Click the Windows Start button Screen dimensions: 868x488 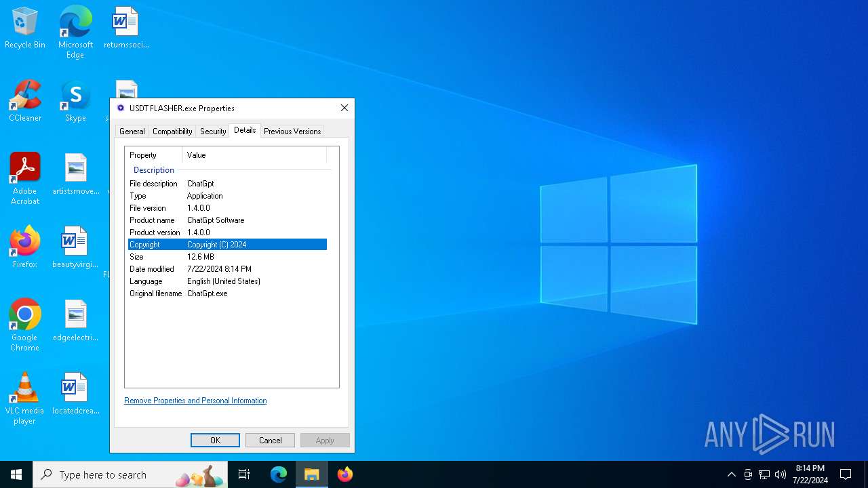click(16, 474)
